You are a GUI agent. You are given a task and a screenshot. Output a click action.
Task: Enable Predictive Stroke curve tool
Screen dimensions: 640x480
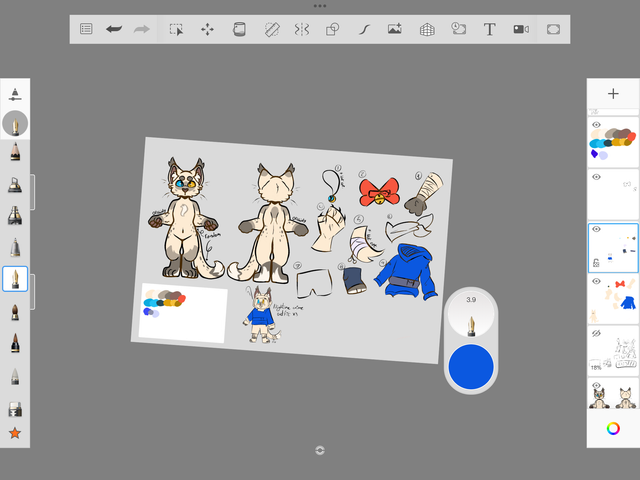click(364, 29)
